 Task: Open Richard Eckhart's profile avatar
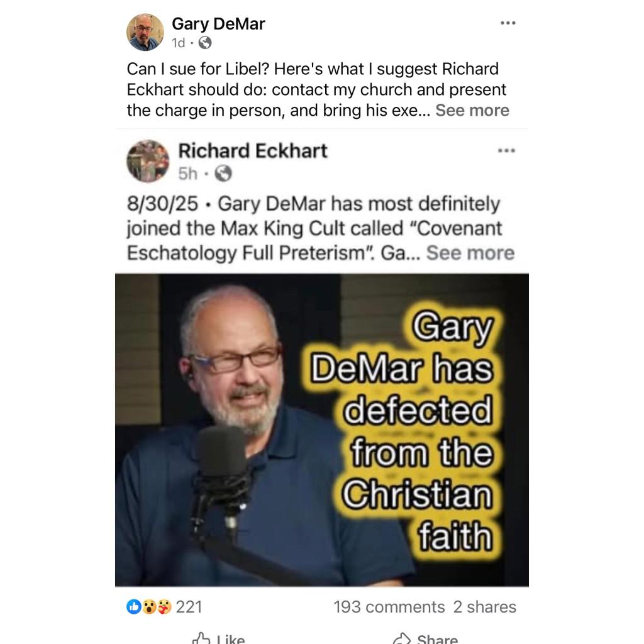147,161
